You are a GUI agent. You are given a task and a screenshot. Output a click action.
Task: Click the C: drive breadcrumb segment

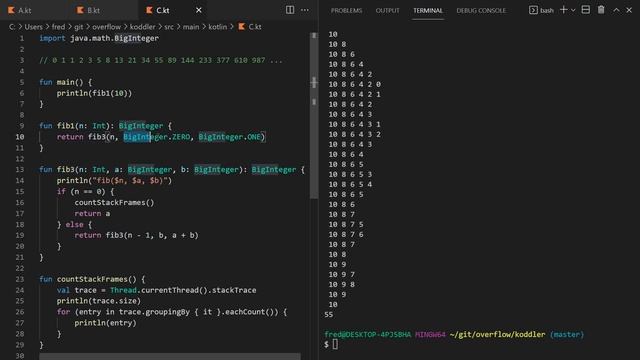point(12,27)
